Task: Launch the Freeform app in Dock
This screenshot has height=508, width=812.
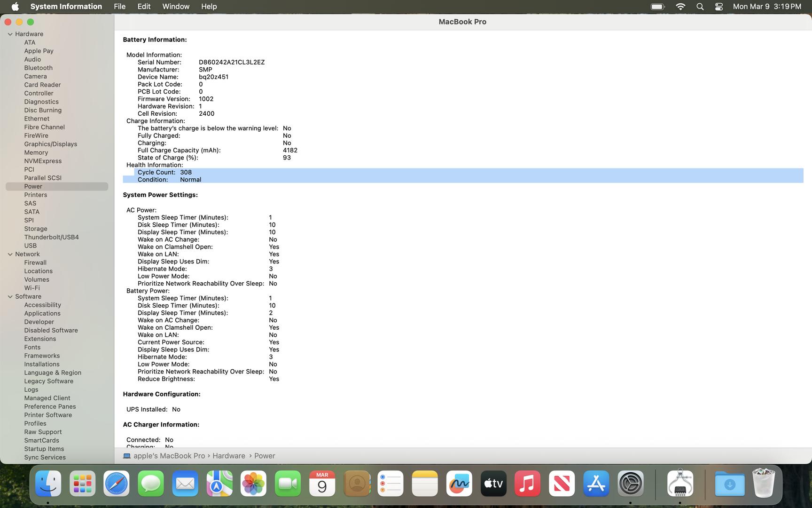Action: click(x=459, y=484)
